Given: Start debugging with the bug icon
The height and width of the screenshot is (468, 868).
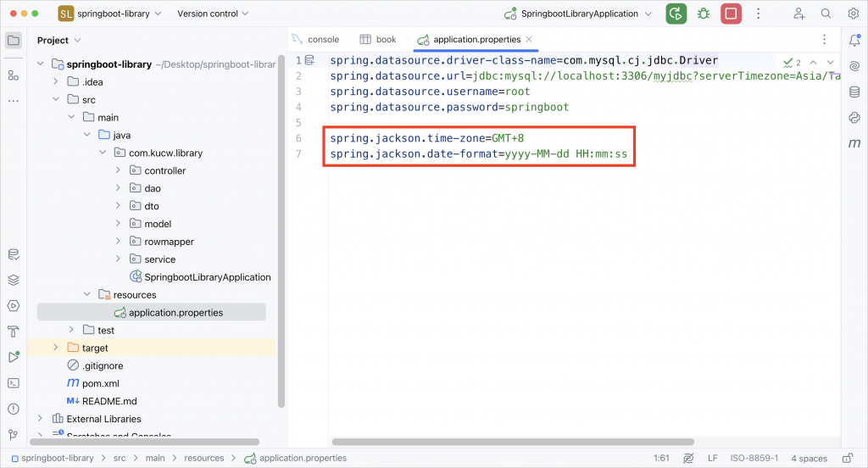Looking at the screenshot, I should [x=704, y=14].
